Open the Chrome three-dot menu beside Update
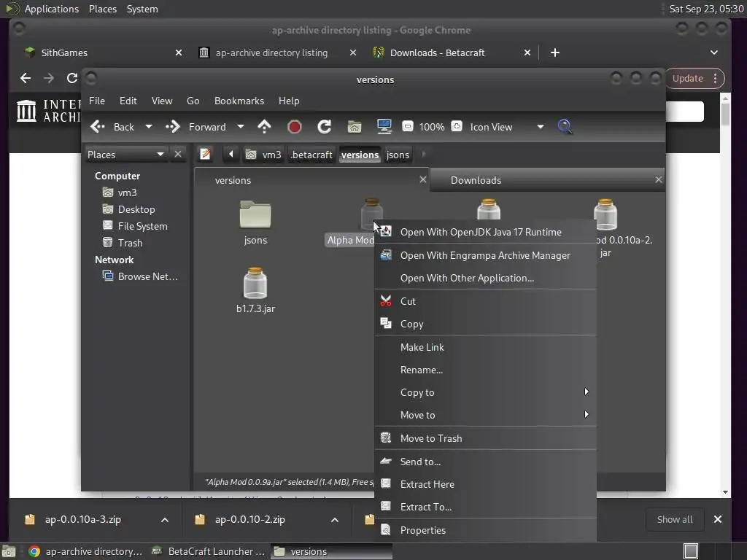Viewport: 747px width, 560px height. (715, 79)
